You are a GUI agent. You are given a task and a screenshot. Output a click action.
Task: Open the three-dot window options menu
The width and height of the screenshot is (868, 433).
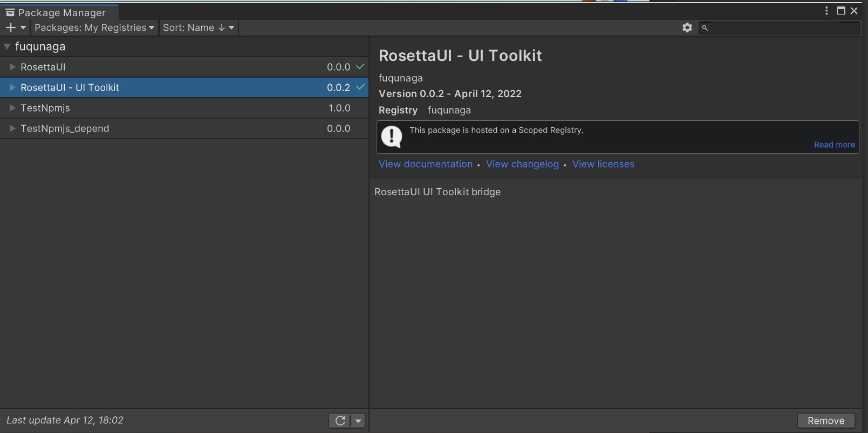(x=826, y=10)
